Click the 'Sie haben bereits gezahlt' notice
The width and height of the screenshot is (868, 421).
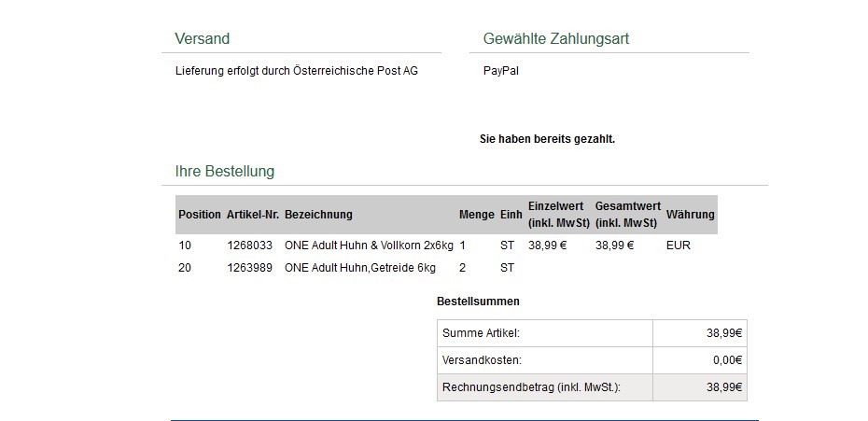point(547,139)
